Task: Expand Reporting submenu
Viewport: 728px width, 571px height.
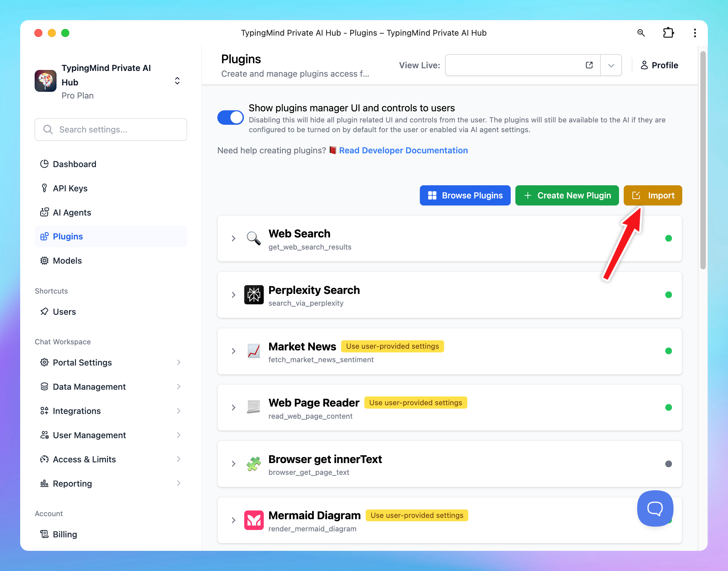Action: 179,484
